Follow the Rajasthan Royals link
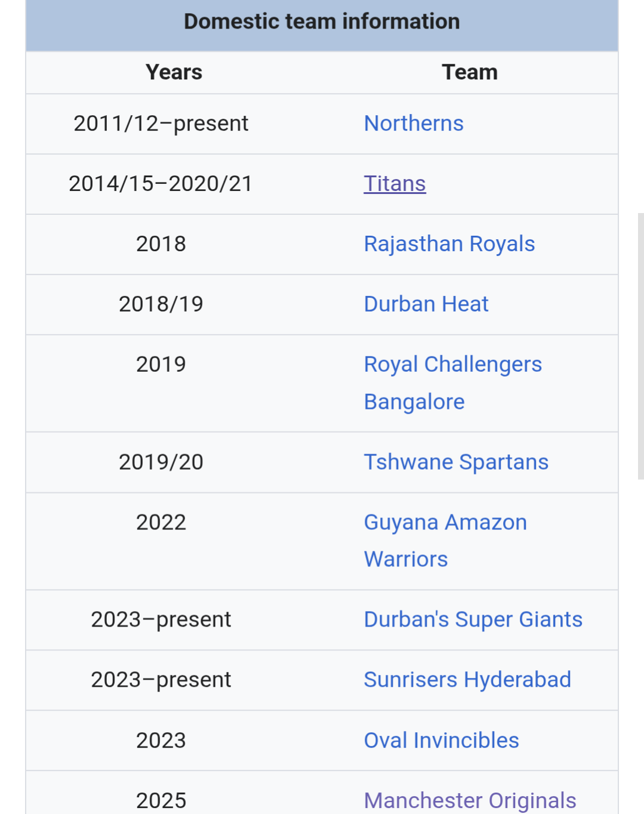This screenshot has width=644, height=814. [449, 244]
